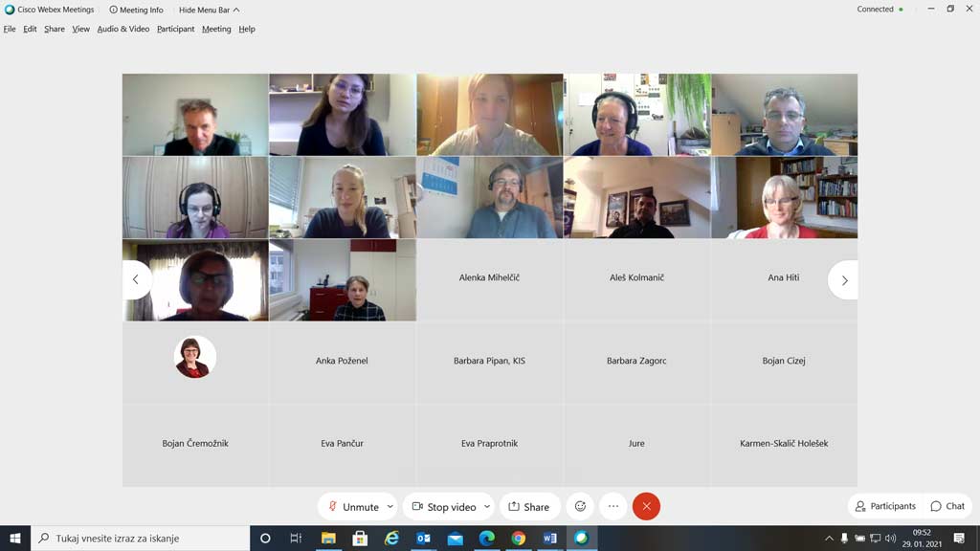980x551 pixels.
Task: Unmute the microphone
Action: click(354, 507)
